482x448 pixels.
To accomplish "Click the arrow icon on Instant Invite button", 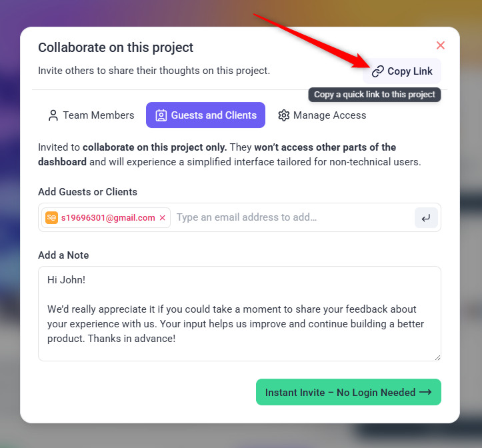I will pyautogui.click(x=425, y=393).
